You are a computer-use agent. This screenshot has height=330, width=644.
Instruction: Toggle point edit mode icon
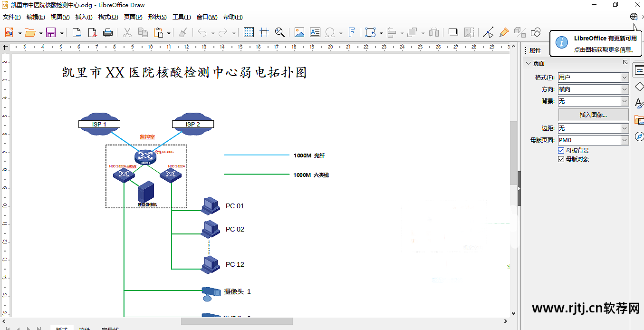[x=488, y=32]
